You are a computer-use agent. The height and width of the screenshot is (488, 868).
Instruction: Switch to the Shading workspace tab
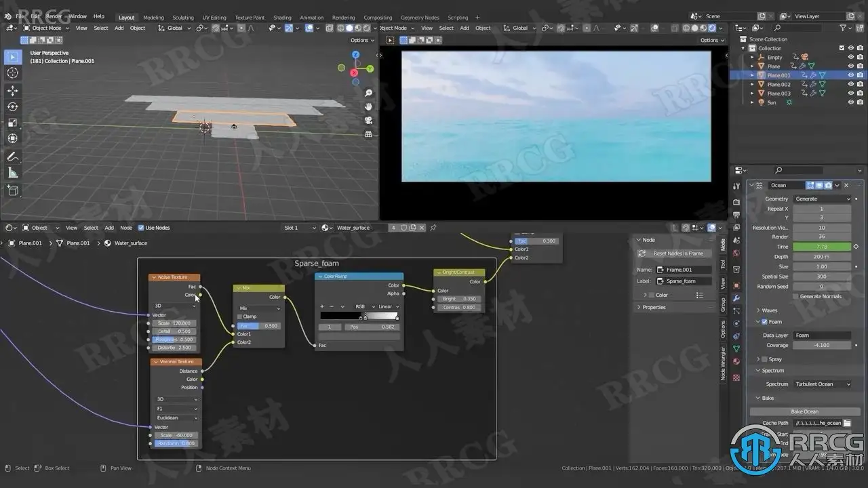[282, 18]
